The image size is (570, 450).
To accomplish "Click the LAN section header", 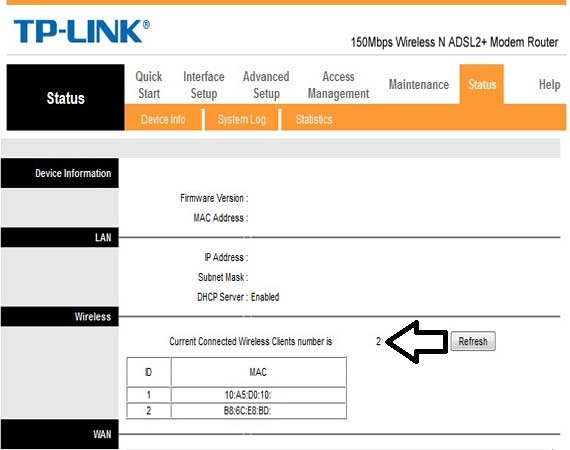I will [60, 237].
